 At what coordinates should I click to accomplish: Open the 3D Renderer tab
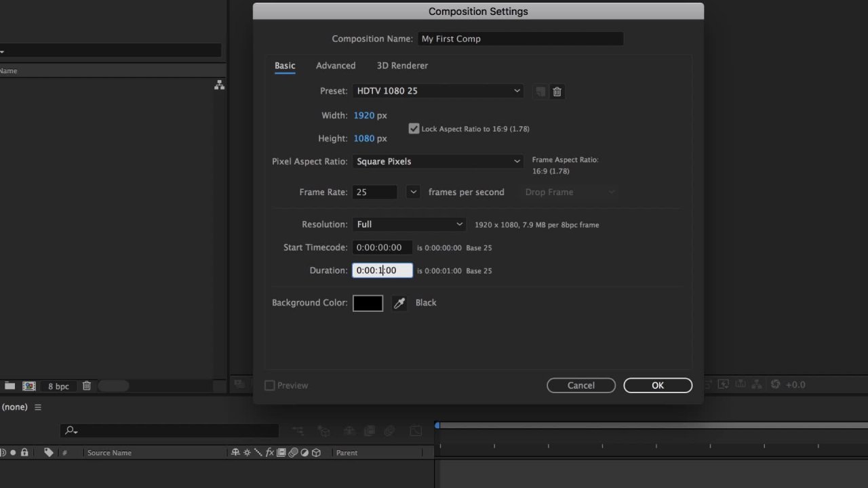click(x=402, y=65)
